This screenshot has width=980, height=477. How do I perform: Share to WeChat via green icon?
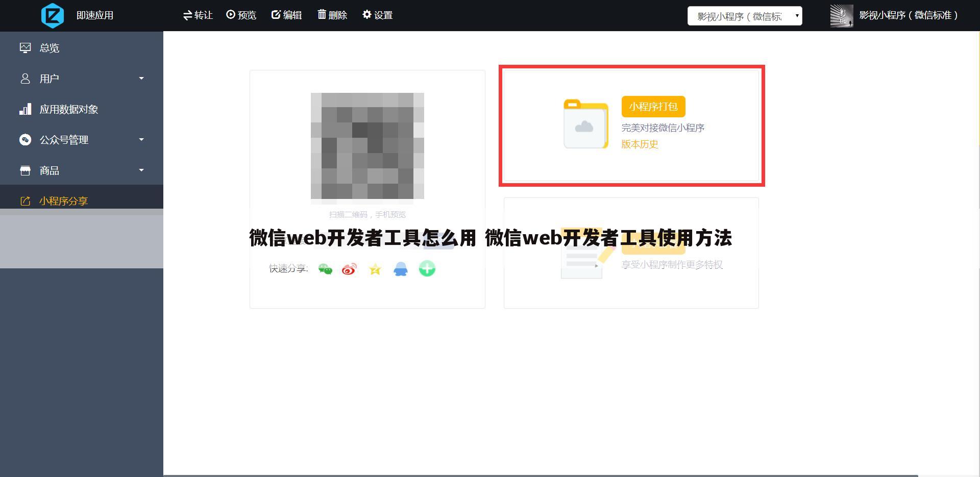[325, 269]
